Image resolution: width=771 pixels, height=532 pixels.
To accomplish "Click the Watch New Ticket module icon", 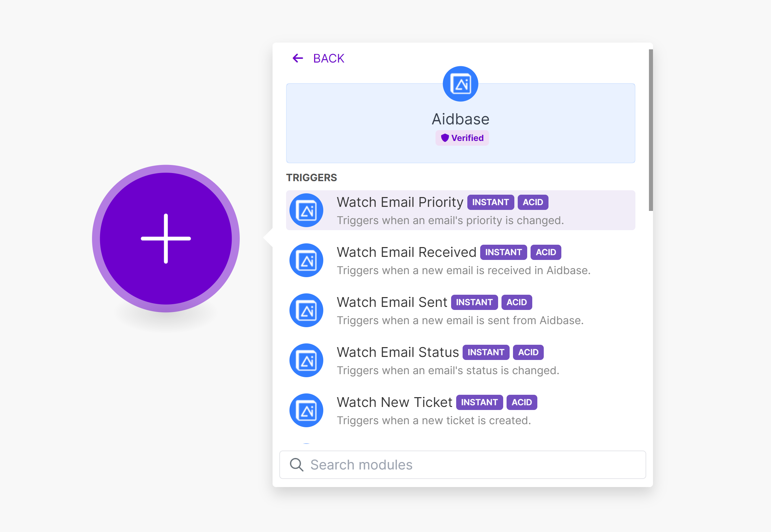I will [306, 410].
